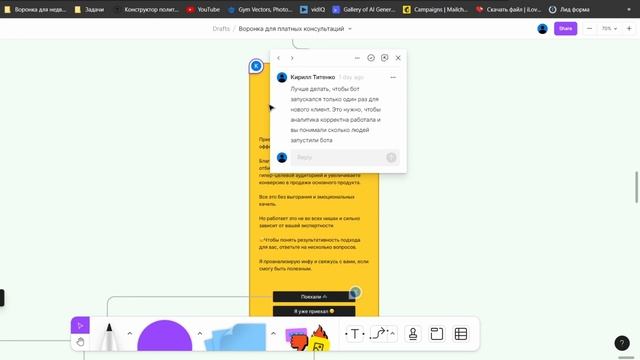Viewport: 640px width, 360px height.
Task: Open the Воронка для недв... bookmark
Action: tap(35, 9)
